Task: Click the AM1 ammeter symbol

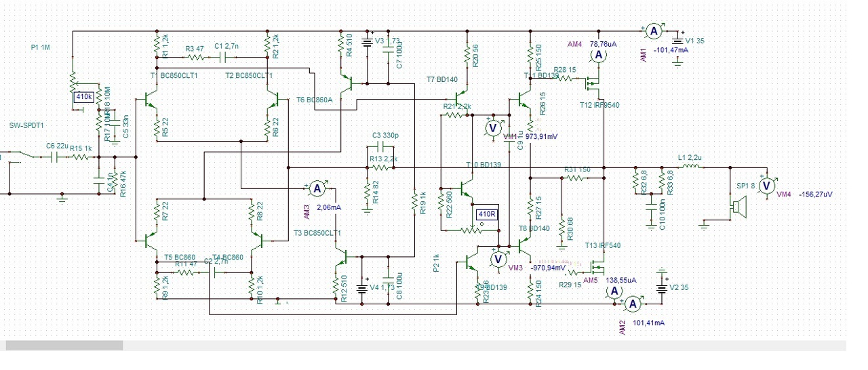Action: 652,31
